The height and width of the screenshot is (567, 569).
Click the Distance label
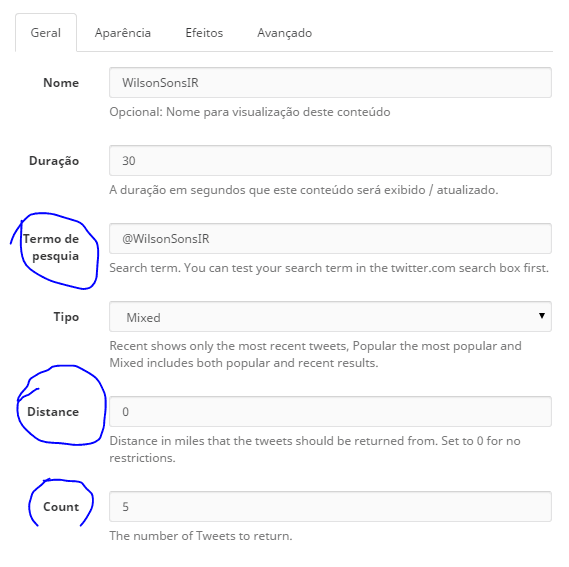(x=53, y=412)
